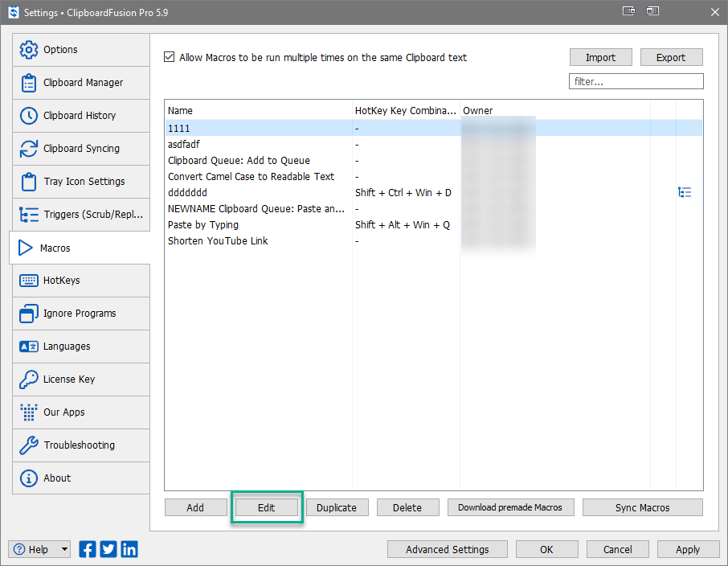Sort macros by the Name column header
This screenshot has height=566, width=728.
point(259,111)
